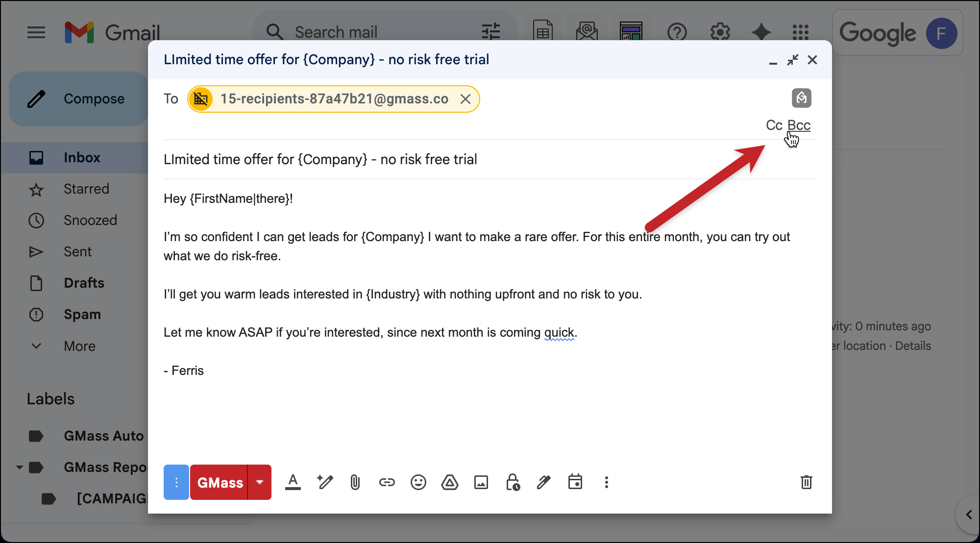
Task: Click the insert photo icon
Action: tap(481, 483)
